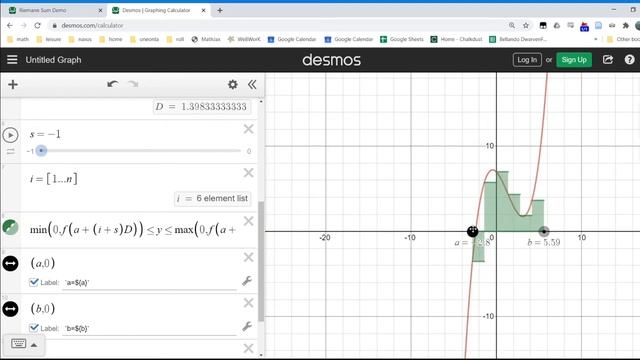Open a new browser tab
640x360 pixels.
tap(220, 10)
